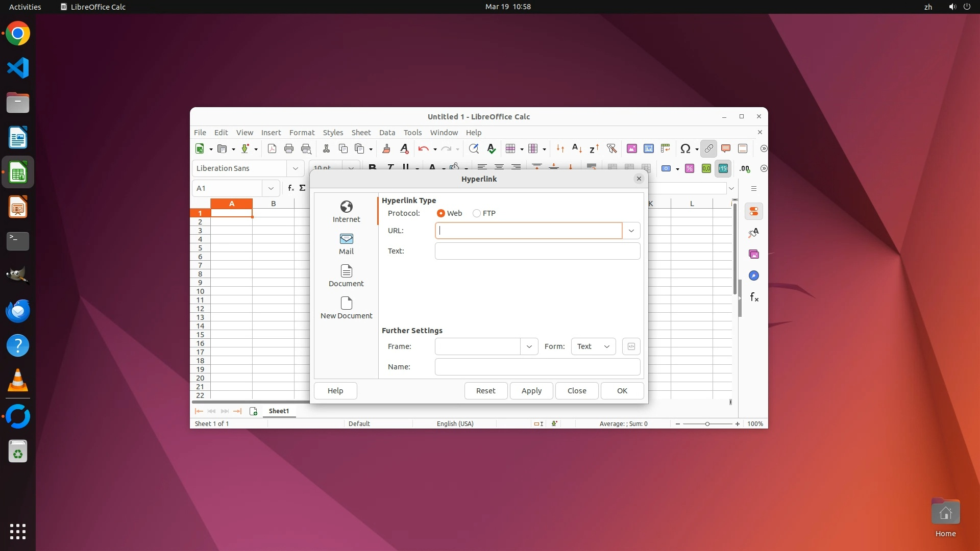Click the Print toolbar icon

pyautogui.click(x=289, y=148)
